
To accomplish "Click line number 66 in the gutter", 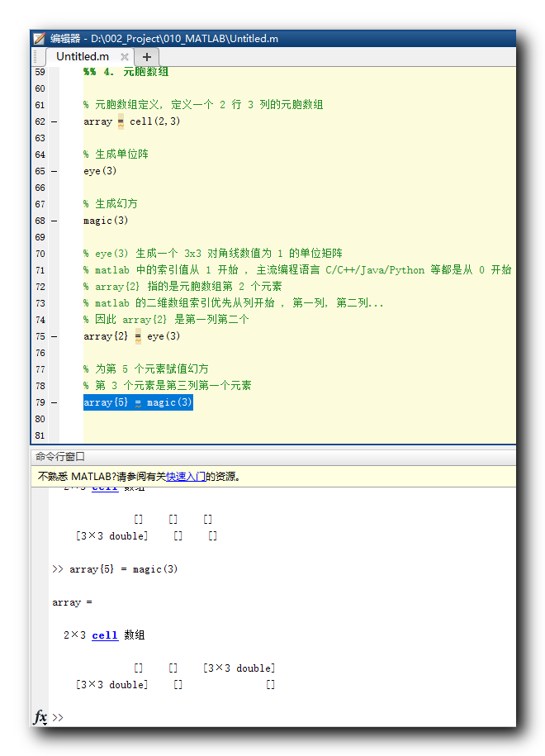I will 40,188.
